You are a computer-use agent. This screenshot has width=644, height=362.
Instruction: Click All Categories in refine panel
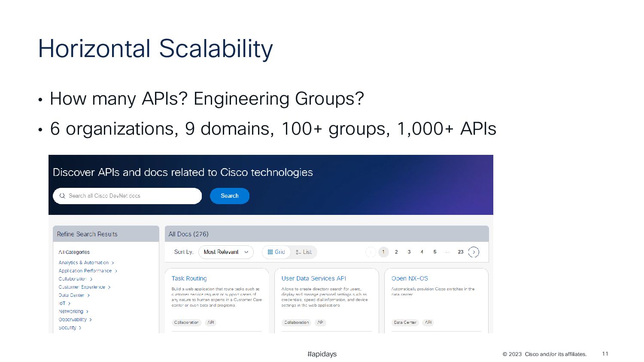74,252
